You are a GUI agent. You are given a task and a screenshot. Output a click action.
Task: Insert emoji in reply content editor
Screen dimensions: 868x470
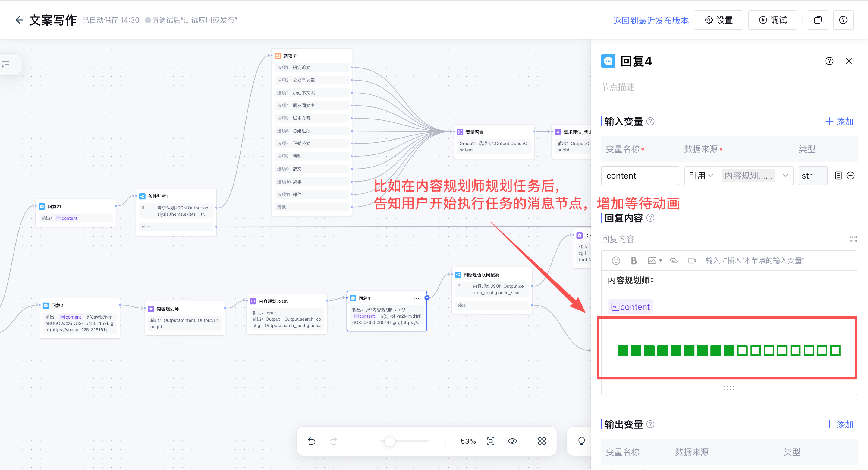coord(616,261)
